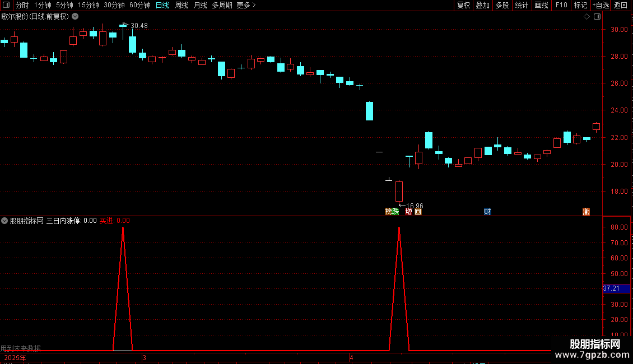The width and height of the screenshot is (633, 364).
Task: Click the 跌 event marker icon
Action: pos(395,212)
